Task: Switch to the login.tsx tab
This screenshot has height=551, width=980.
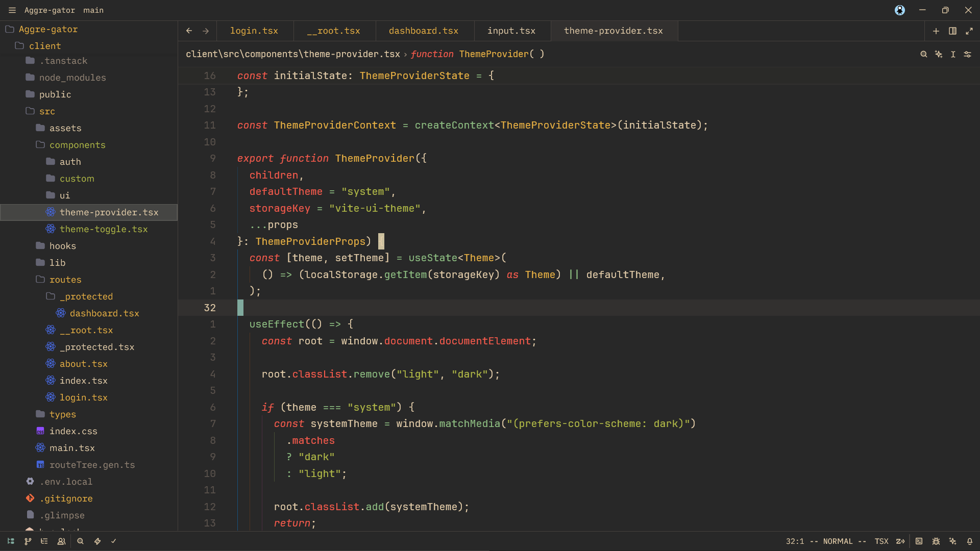Action: (254, 31)
